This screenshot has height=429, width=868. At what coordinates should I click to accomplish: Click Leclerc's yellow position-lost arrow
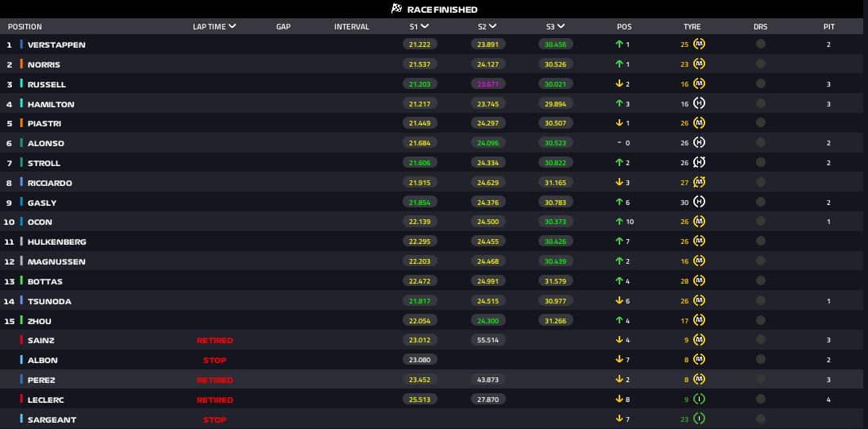[x=619, y=399]
